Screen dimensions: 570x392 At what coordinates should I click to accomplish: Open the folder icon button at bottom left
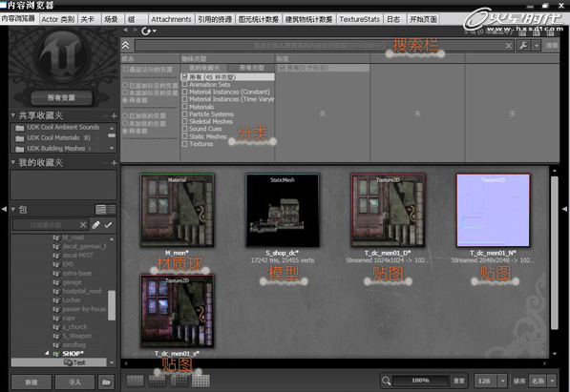click(107, 382)
